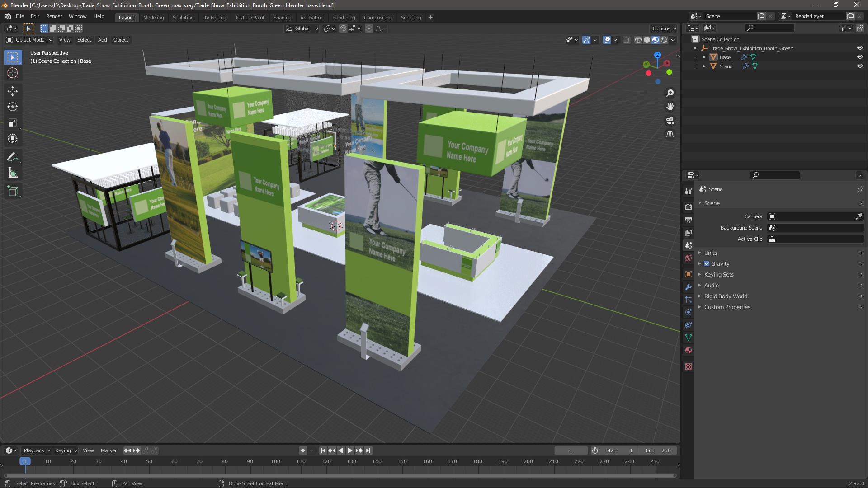The image size is (868, 488).
Task: Select the Rotate tool
Action: tap(13, 107)
